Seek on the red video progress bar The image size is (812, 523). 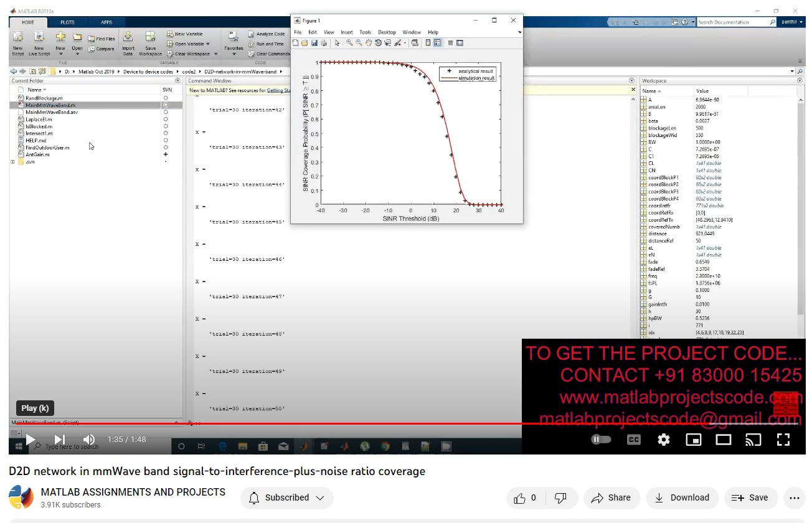click(x=374, y=423)
